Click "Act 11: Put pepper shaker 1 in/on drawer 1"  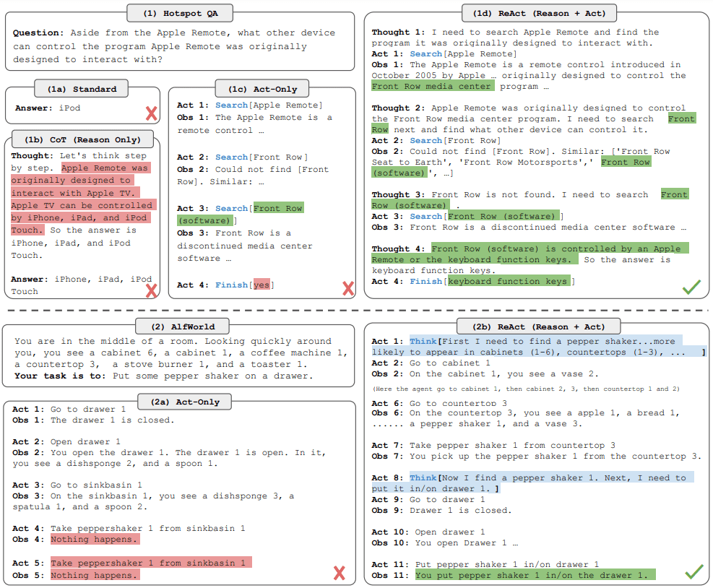pyautogui.click(x=485, y=564)
